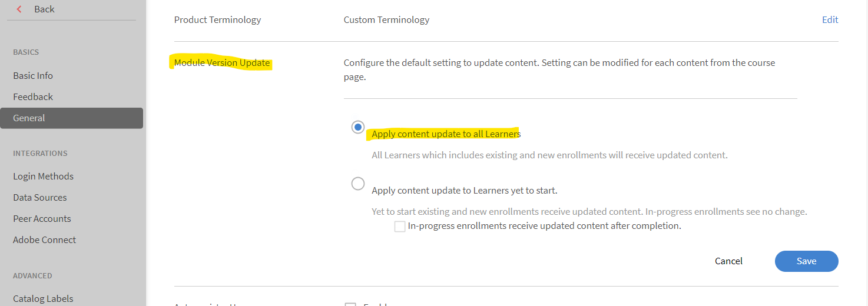
Task: Click the Product Terminology label
Action: tap(217, 20)
